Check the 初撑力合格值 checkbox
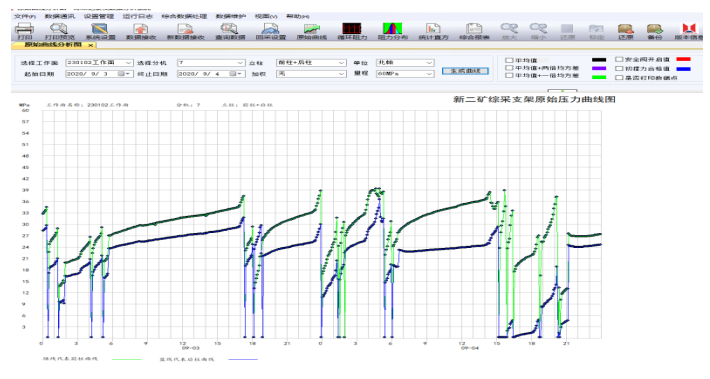This screenshot has width=710, height=379. click(619, 68)
